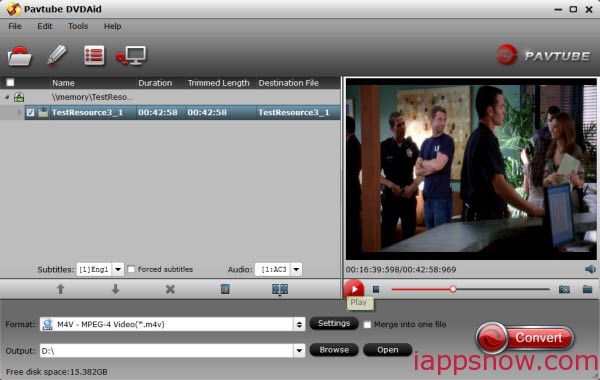The height and width of the screenshot is (380, 600).
Task: Move selected item down with arrow
Action: 116,289
